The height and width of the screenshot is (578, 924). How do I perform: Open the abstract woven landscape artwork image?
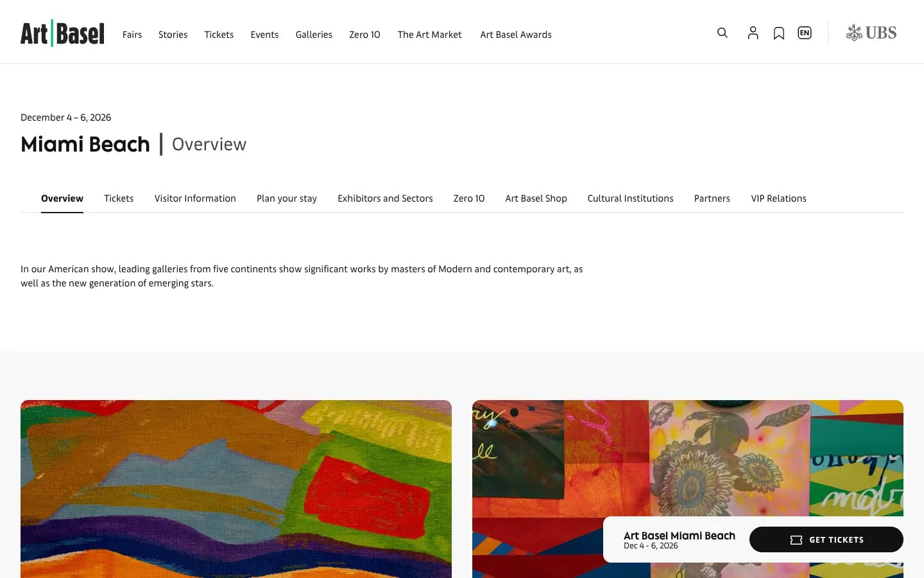[x=236, y=489]
